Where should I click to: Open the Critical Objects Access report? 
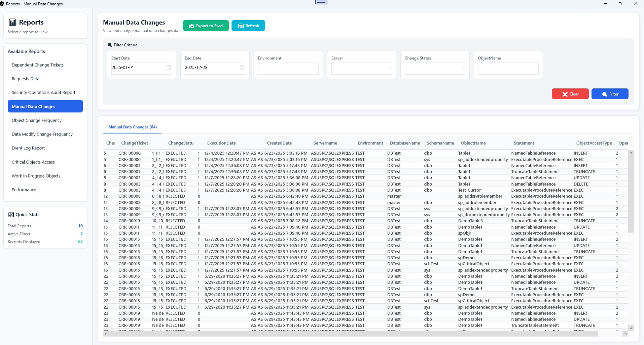tap(33, 162)
